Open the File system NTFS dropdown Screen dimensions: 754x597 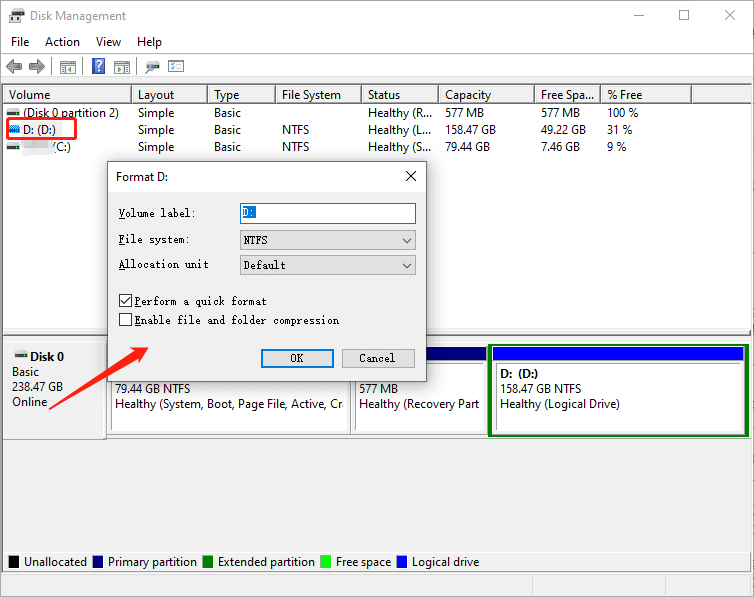[328, 240]
